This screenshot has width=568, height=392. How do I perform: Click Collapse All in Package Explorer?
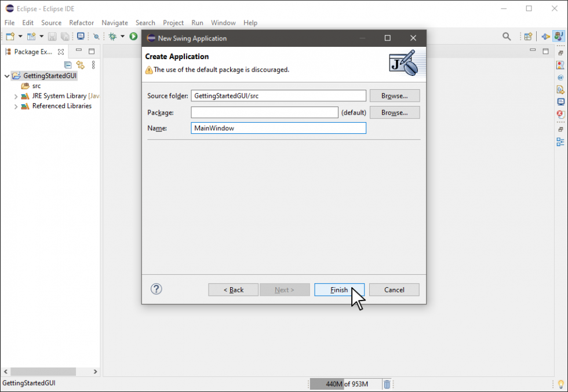68,65
